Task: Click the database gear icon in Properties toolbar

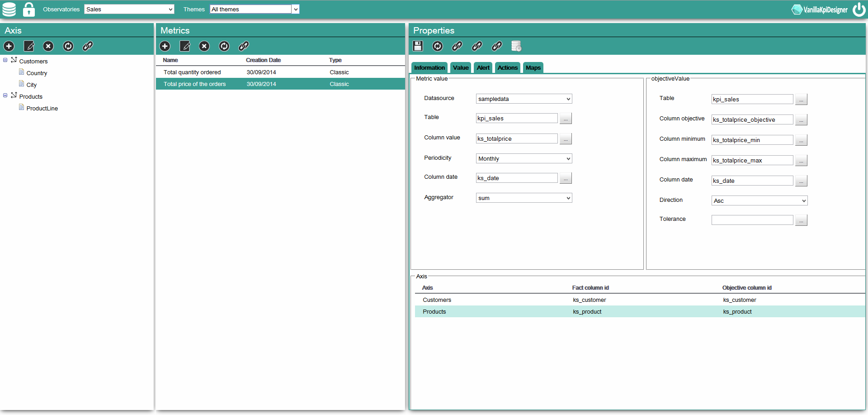Action: (x=516, y=46)
